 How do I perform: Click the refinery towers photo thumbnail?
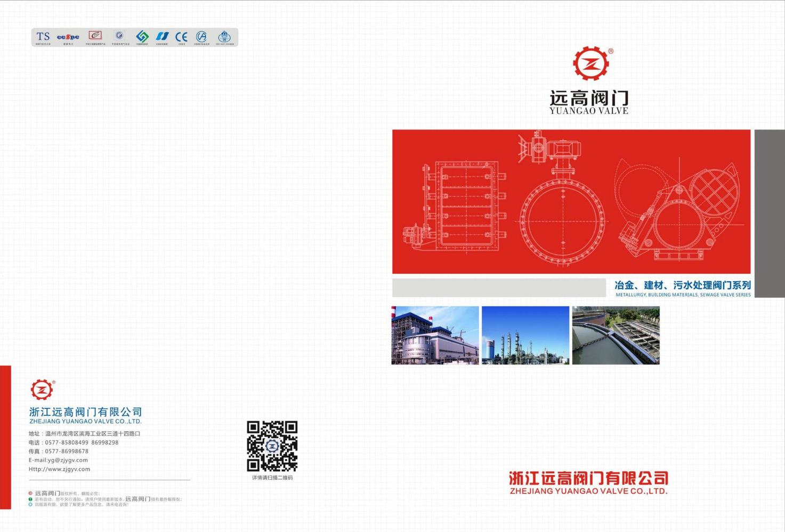click(x=525, y=335)
